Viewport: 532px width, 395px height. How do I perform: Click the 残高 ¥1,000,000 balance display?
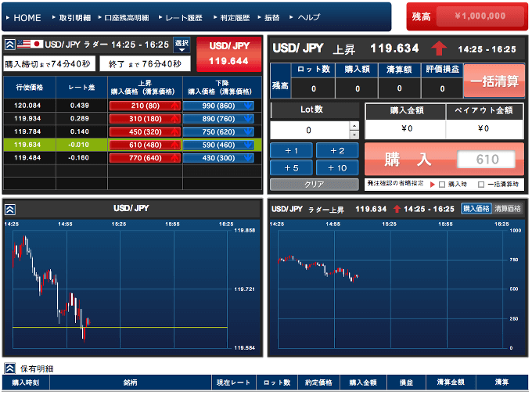467,16
